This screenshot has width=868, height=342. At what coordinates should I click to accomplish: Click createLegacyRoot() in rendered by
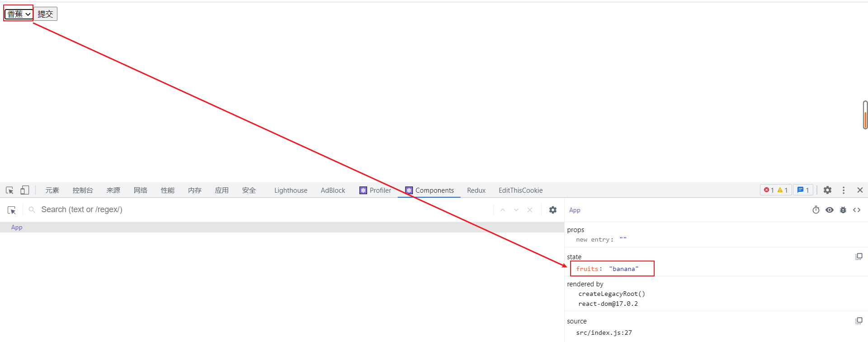coord(612,294)
